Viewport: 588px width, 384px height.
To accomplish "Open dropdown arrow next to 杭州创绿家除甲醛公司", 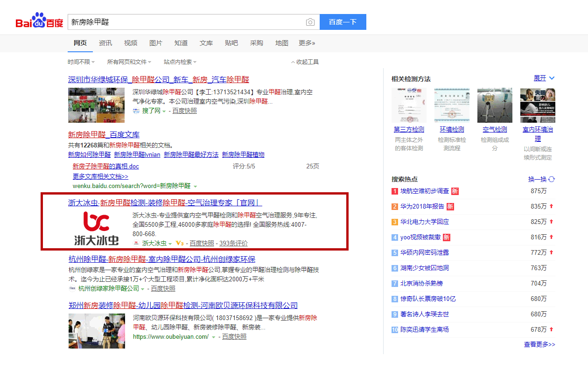I will pyautogui.click(x=143, y=289).
